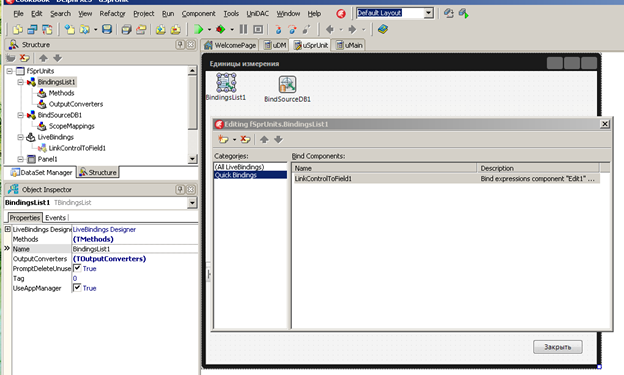Viewport: 624px width, 375px height.
Task: Click the Step Over debug icon
Action: [292, 29]
